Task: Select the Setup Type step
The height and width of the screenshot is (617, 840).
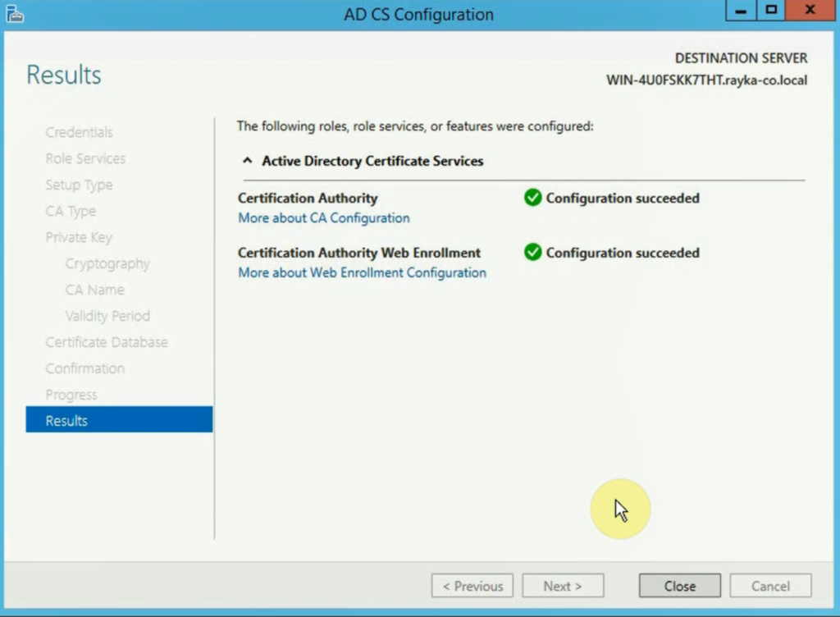Action: click(79, 185)
